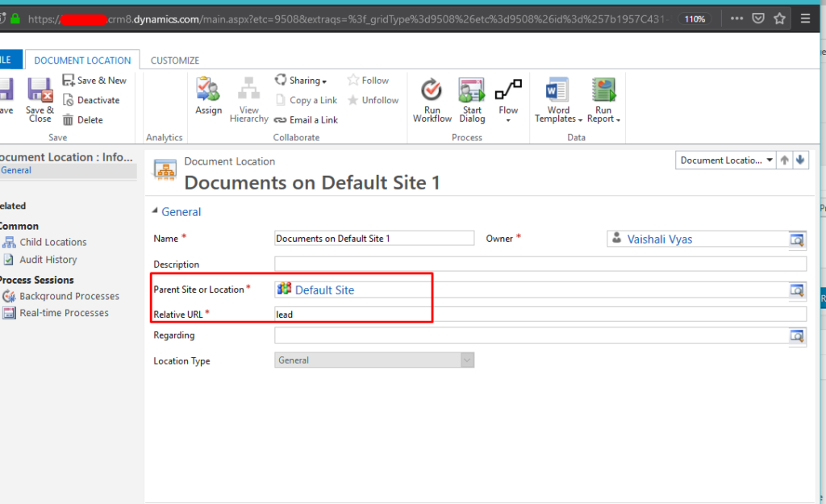Select General in the left navigation
This screenshot has width=826, height=504.
click(x=16, y=170)
